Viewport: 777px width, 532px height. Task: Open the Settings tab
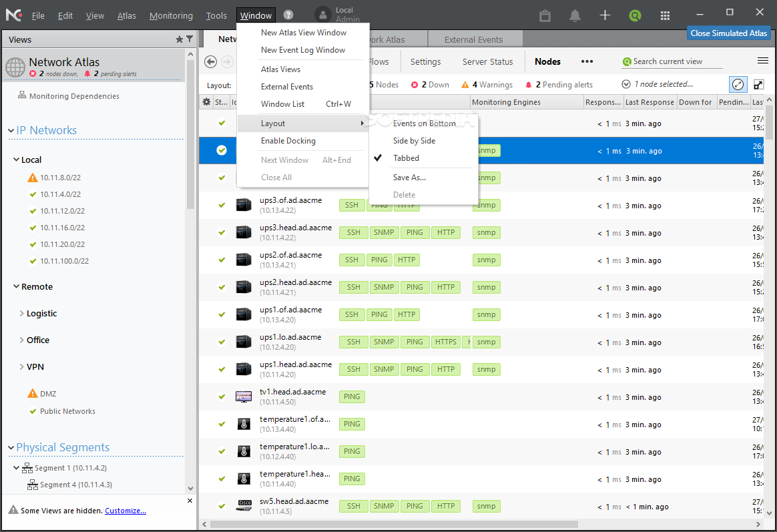click(x=425, y=61)
